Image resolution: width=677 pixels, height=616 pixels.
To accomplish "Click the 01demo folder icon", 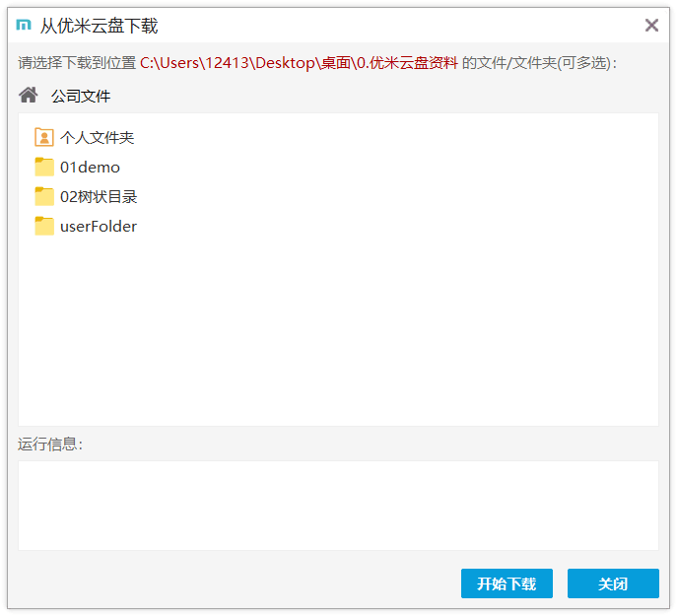I will click(x=44, y=167).
